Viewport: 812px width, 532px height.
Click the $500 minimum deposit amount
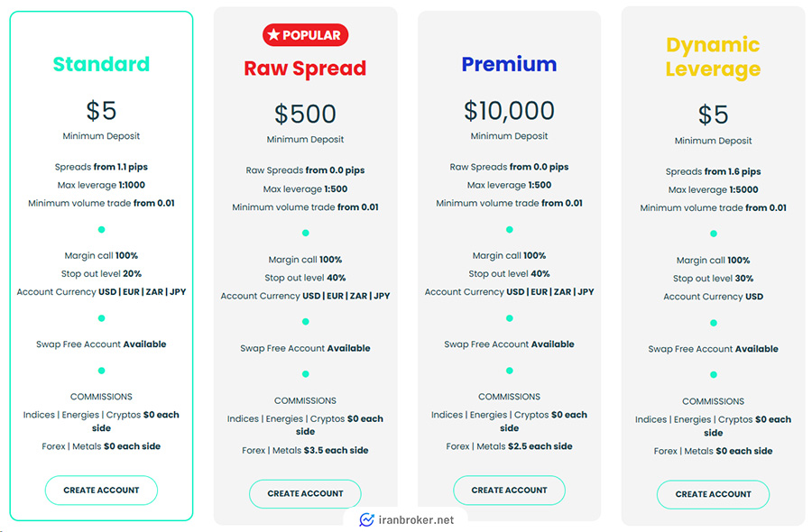click(x=305, y=114)
